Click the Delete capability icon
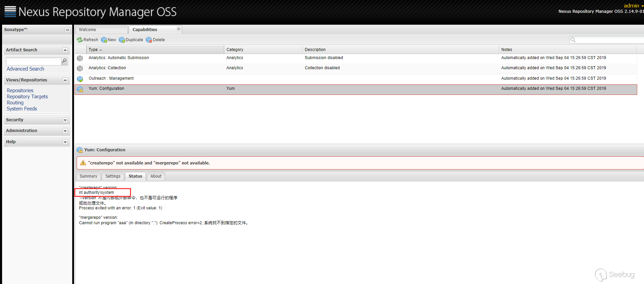 coord(149,40)
